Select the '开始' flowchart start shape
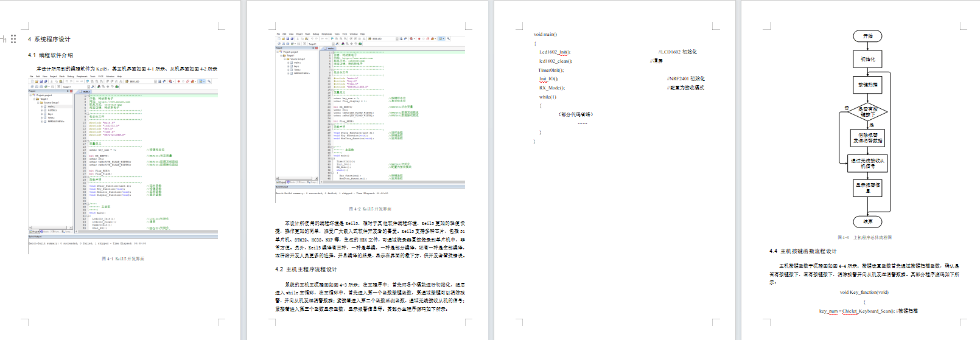The width and height of the screenshot is (980, 340). [x=867, y=36]
